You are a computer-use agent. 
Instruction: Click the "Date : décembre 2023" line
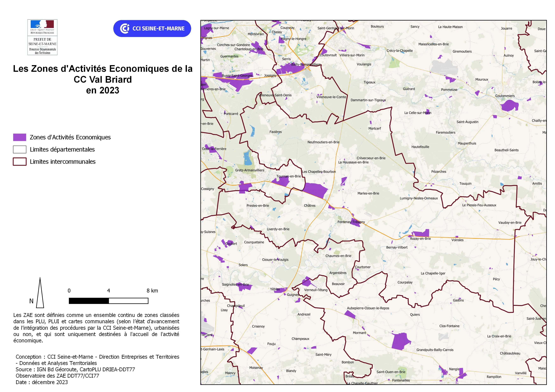(x=42, y=382)
